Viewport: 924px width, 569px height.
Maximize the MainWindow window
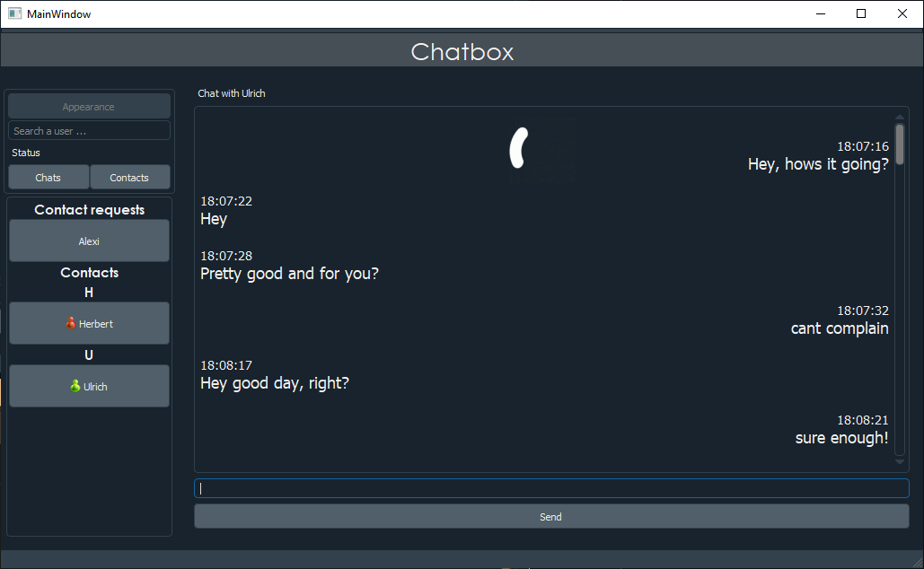(861, 13)
